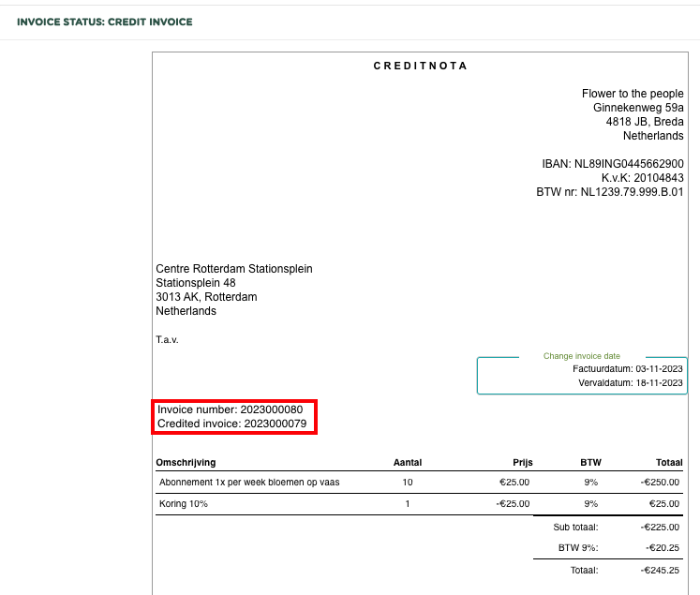Click 'Credited invoice: 2023000079'
The image size is (700, 595).
231,424
